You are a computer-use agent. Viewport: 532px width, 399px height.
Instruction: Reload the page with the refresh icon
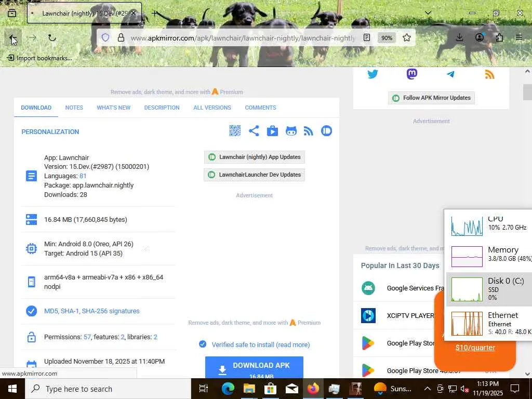(x=52, y=37)
